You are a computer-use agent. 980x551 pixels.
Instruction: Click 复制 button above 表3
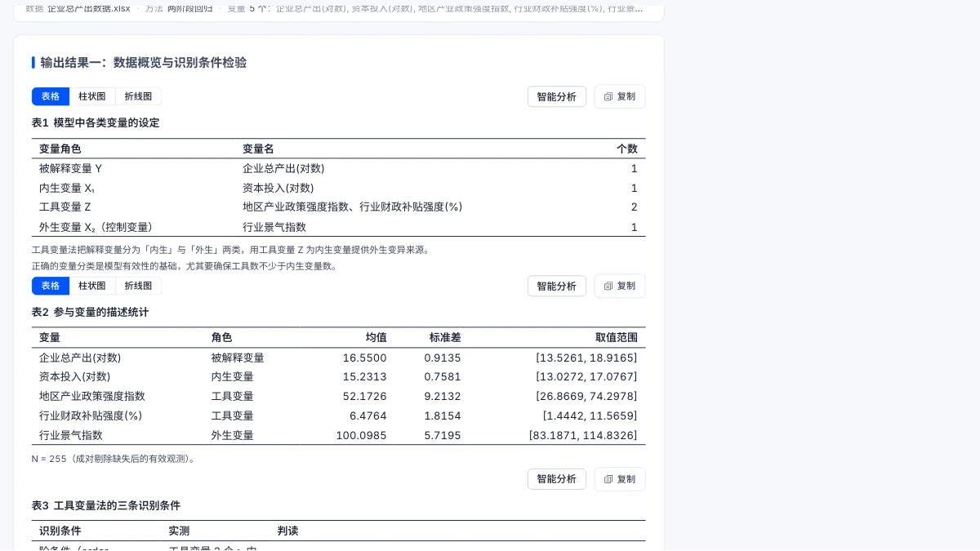620,479
